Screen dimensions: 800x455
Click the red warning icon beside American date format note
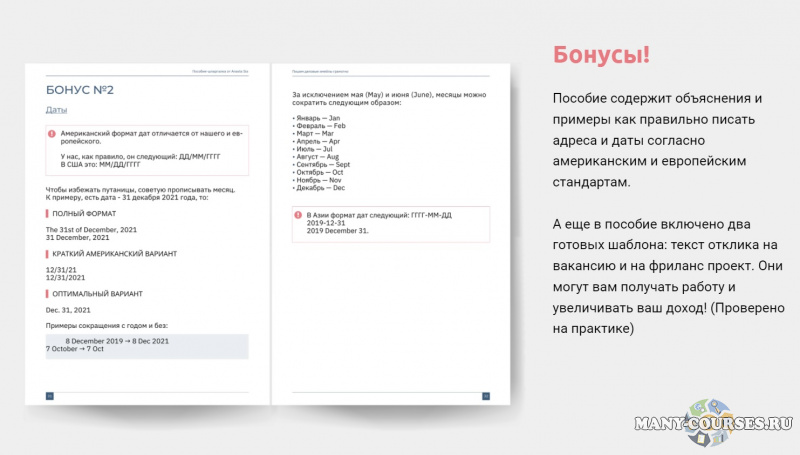(x=51, y=133)
